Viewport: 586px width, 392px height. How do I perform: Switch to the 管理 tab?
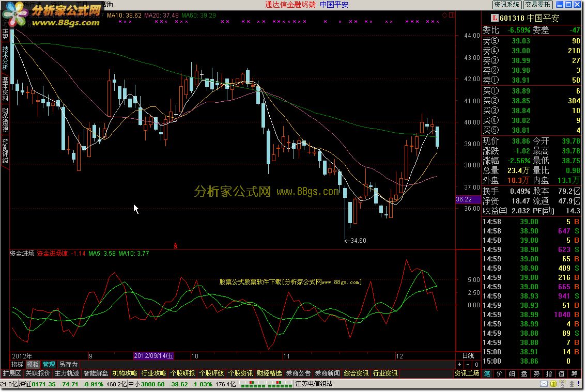click(49, 364)
